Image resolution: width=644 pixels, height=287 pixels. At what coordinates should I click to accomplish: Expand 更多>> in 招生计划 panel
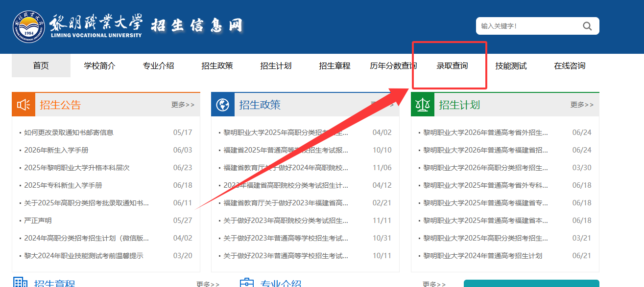[582, 105]
